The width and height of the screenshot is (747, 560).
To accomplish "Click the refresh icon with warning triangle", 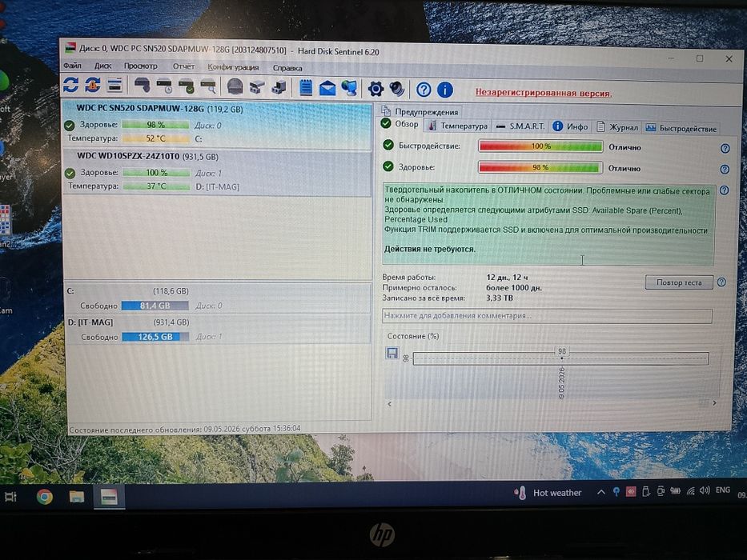I will coord(92,86).
